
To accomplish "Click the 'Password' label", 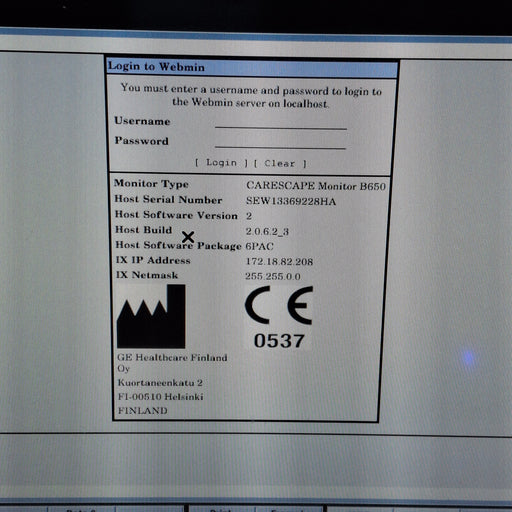I will click(142, 141).
